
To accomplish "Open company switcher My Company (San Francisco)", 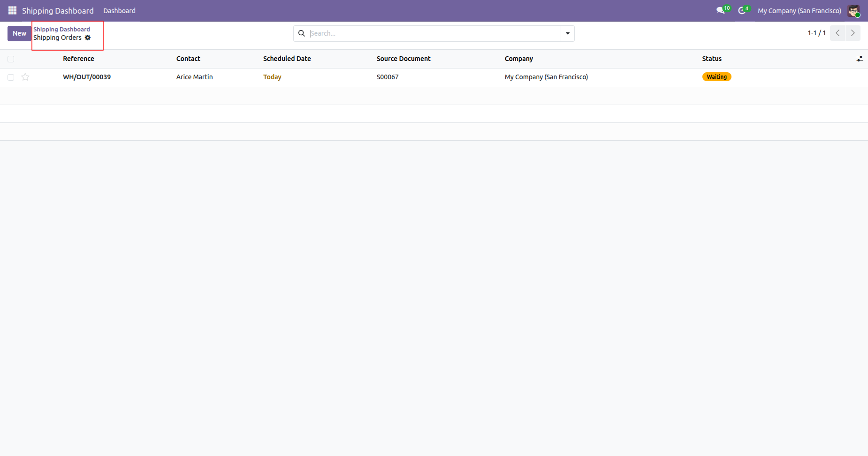I will [799, 10].
